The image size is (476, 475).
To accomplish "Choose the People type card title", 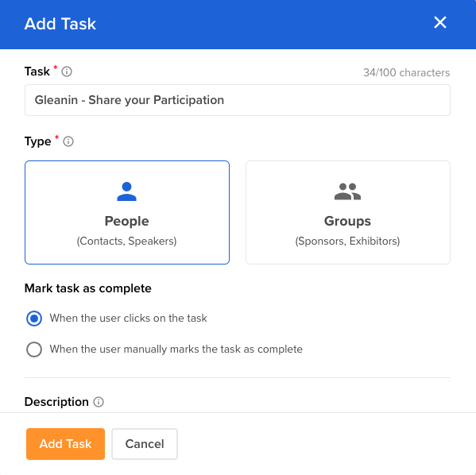I will tap(126, 221).
